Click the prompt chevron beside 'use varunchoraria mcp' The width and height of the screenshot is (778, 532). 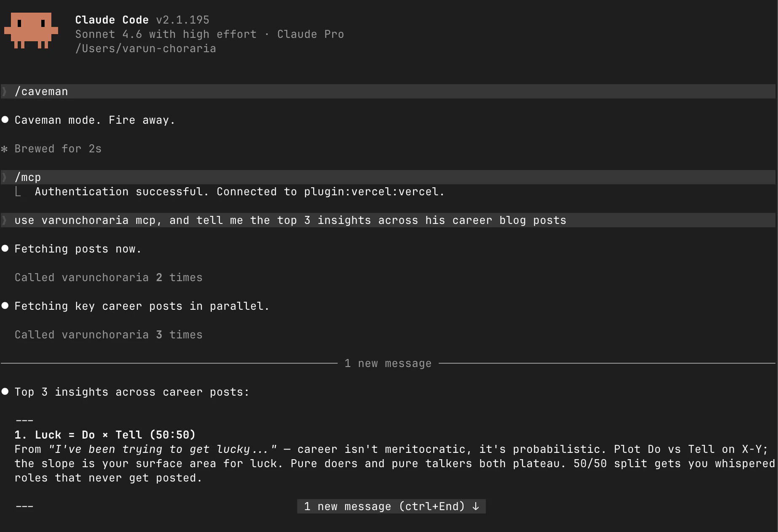5,220
